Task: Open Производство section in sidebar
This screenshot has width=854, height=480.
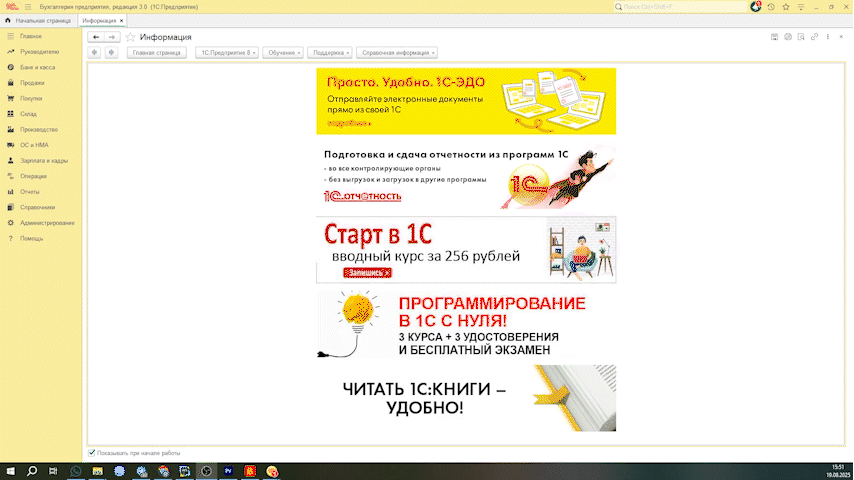Action: coord(41,130)
